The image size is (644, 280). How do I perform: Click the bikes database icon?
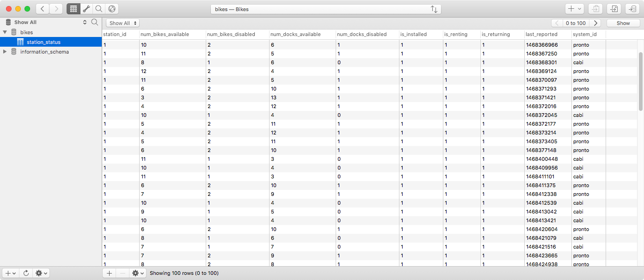tap(14, 32)
